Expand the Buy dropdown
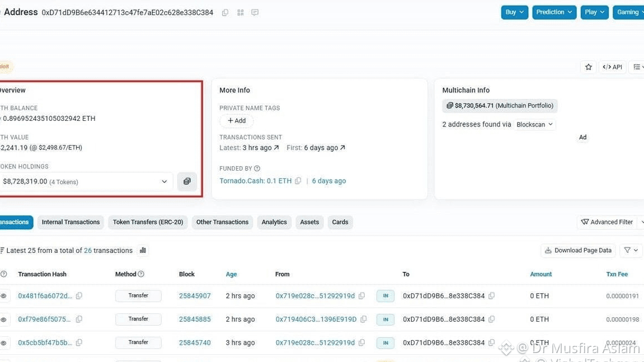The height and width of the screenshot is (362, 644). pyautogui.click(x=514, y=12)
